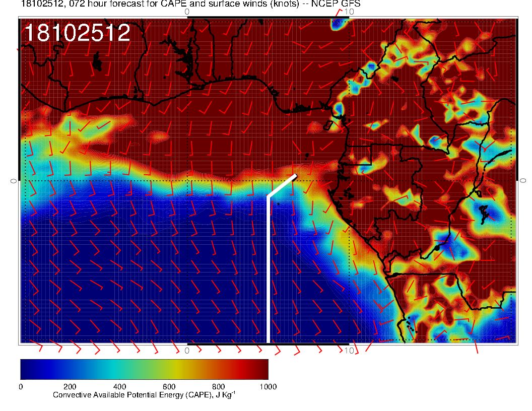The width and height of the screenshot is (532, 411).
Task: Click the 10 longitude label on the bottom axis
Action: 348,350
